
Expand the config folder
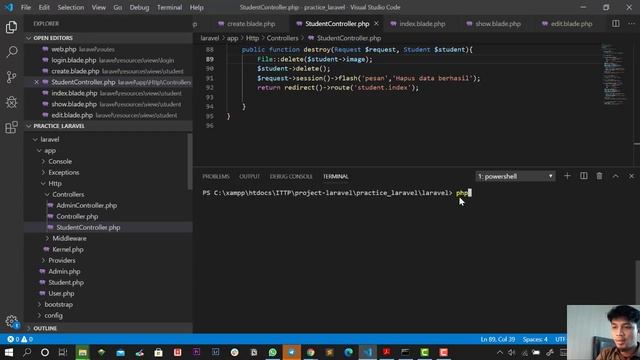point(53,316)
